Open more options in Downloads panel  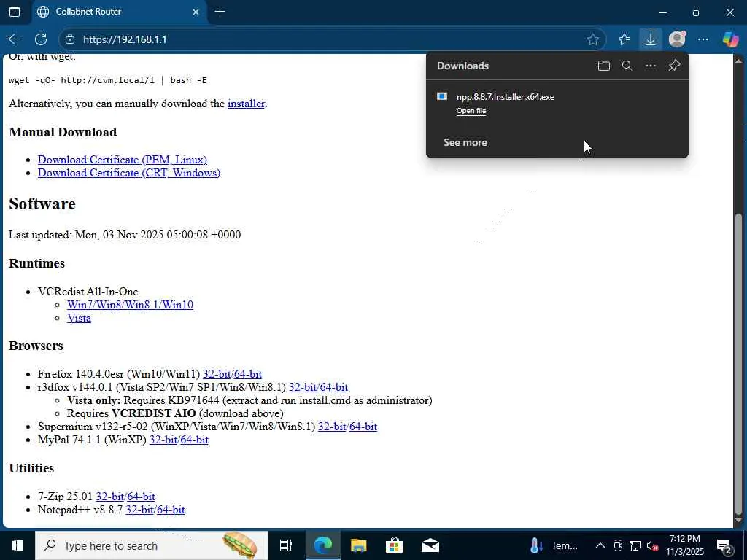(x=650, y=66)
